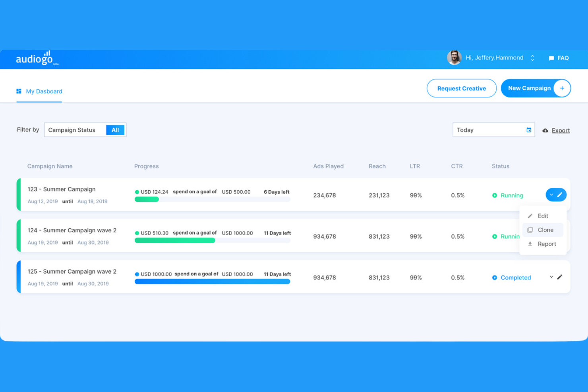Open the Today date field
Image resolution: width=588 pixels, height=392 pixels.
(493, 130)
